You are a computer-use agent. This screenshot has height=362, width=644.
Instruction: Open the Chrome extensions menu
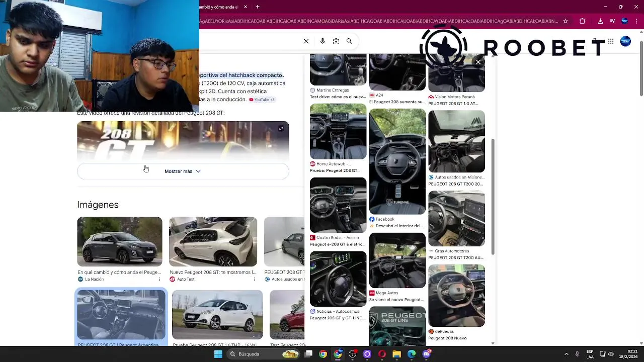point(583,21)
